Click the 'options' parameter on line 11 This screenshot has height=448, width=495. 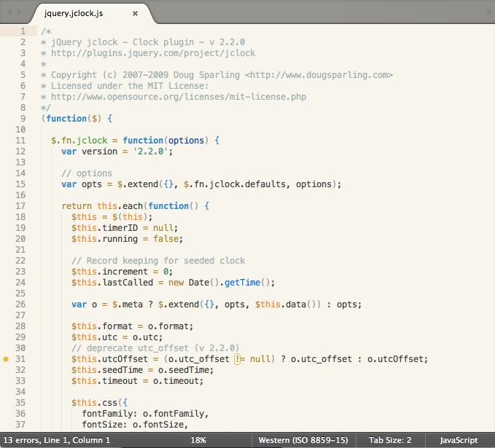pos(186,141)
